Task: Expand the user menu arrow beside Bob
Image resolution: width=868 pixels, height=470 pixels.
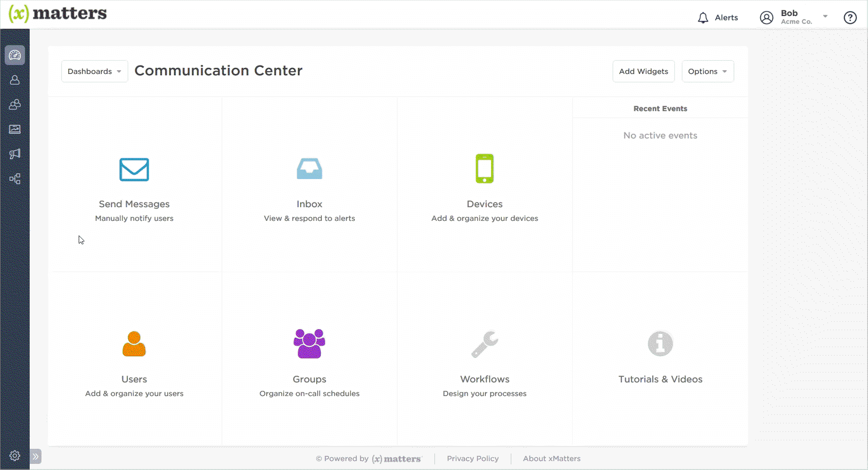Action: [x=826, y=16]
